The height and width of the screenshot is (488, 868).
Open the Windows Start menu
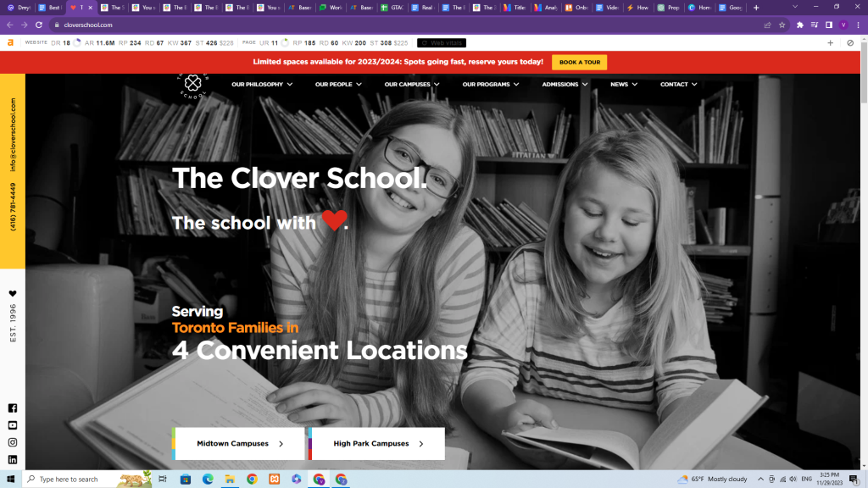tap(10, 480)
